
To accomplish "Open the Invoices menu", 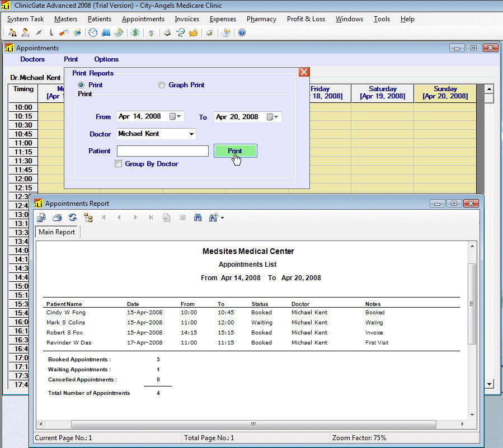I will pyautogui.click(x=187, y=19).
